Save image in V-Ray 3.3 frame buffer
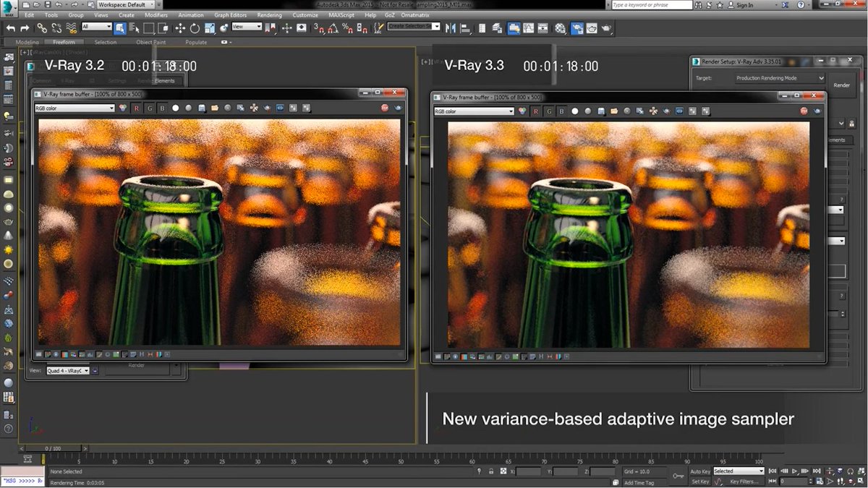868x488 pixels. tap(601, 111)
